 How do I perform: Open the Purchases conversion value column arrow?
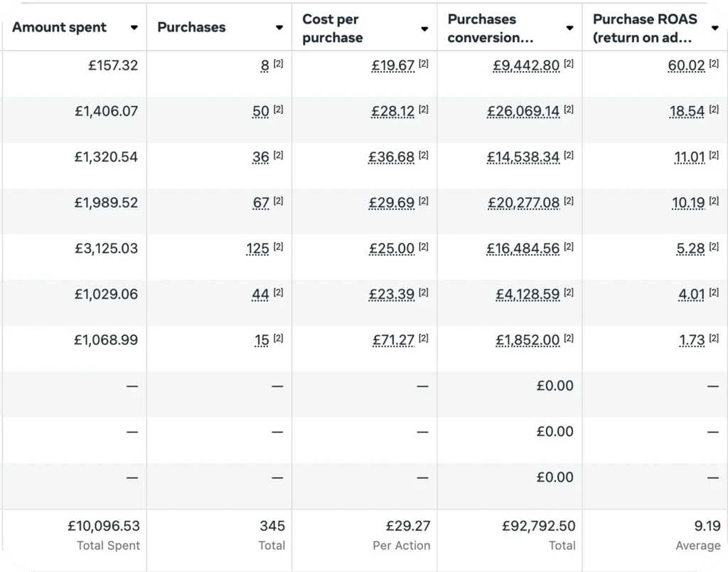click(x=569, y=28)
